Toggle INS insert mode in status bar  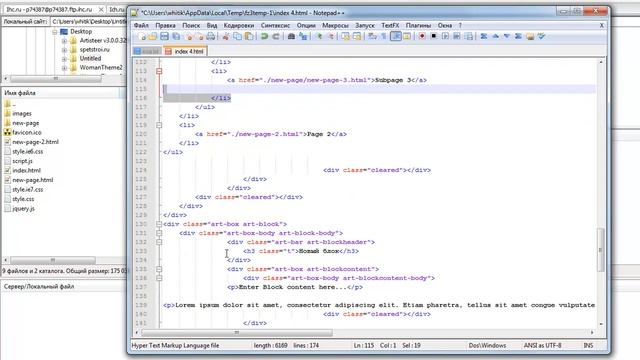(x=588, y=345)
